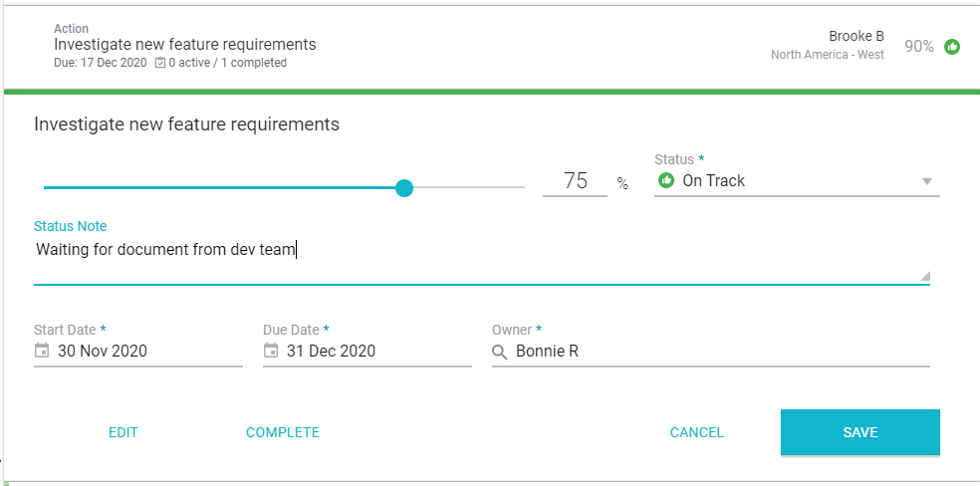Screen dimensions: 980x486
Task: Click the task checklist icon in header
Action: [x=160, y=63]
